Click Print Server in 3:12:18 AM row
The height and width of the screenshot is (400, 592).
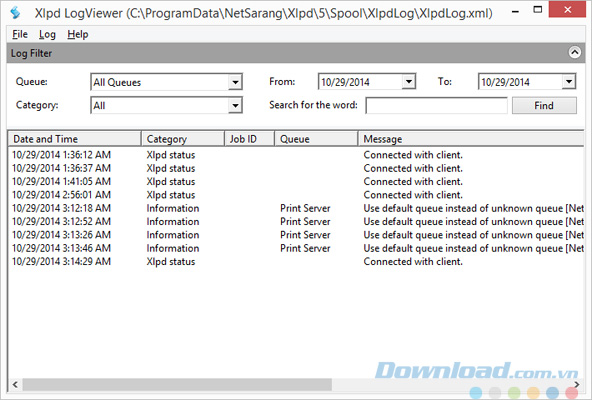click(x=305, y=208)
